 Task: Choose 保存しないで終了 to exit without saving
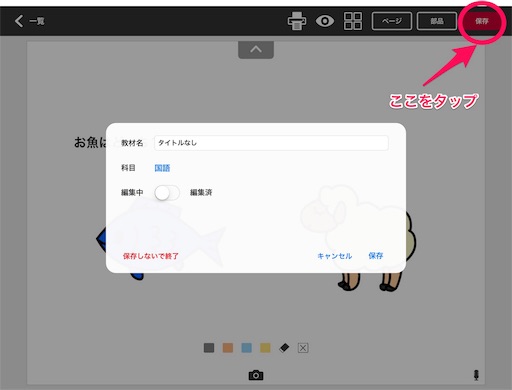[151, 256]
